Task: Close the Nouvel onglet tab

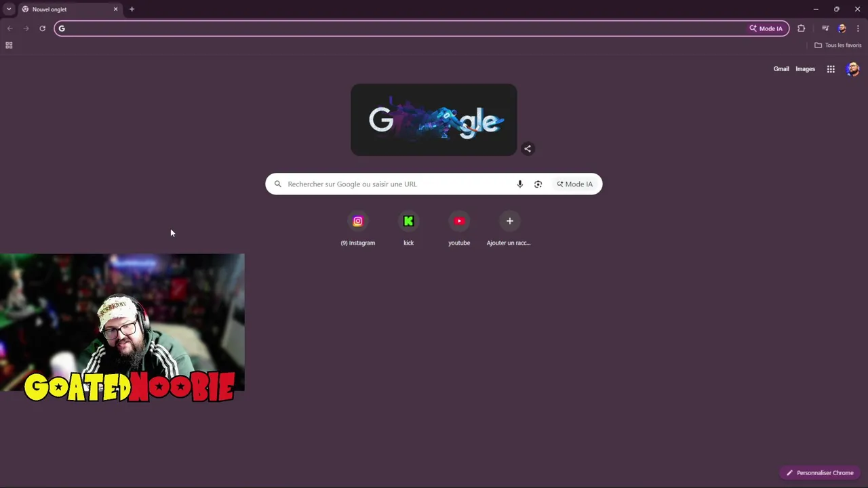Action: pos(115,9)
